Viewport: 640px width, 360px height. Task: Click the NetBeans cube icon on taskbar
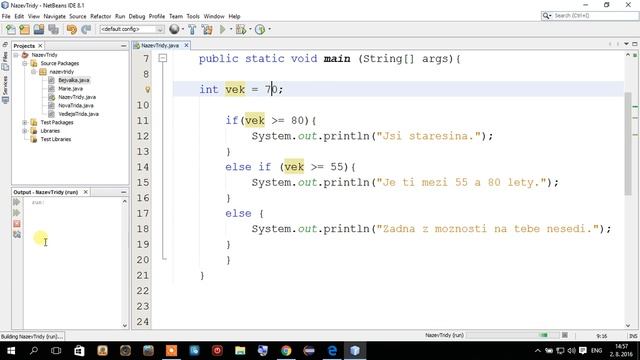pos(355,351)
